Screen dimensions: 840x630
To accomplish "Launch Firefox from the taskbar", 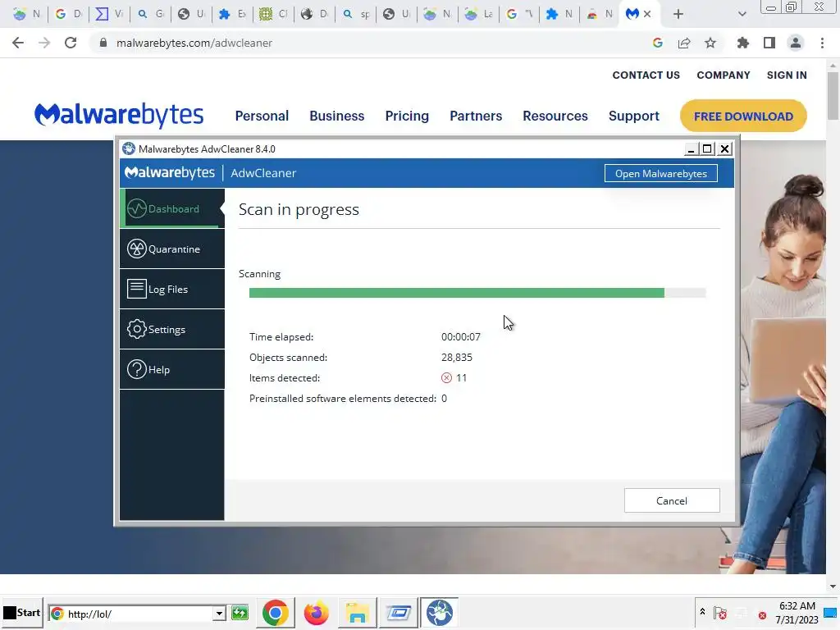I will click(x=316, y=613).
